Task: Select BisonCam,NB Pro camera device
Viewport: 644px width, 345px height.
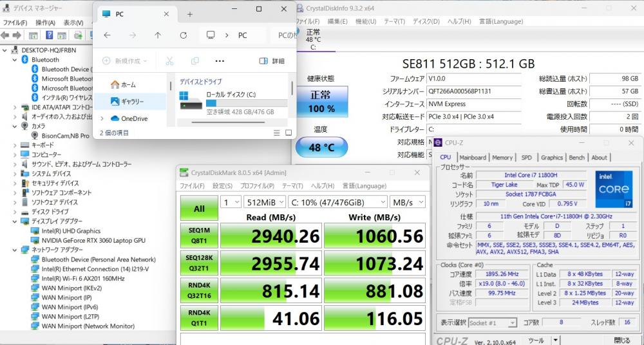Action: [65, 136]
